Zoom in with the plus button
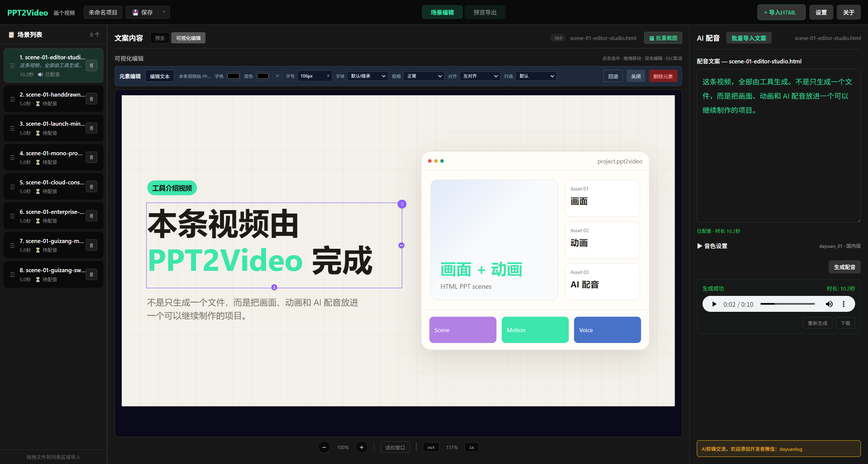The width and height of the screenshot is (868, 464). click(x=361, y=447)
